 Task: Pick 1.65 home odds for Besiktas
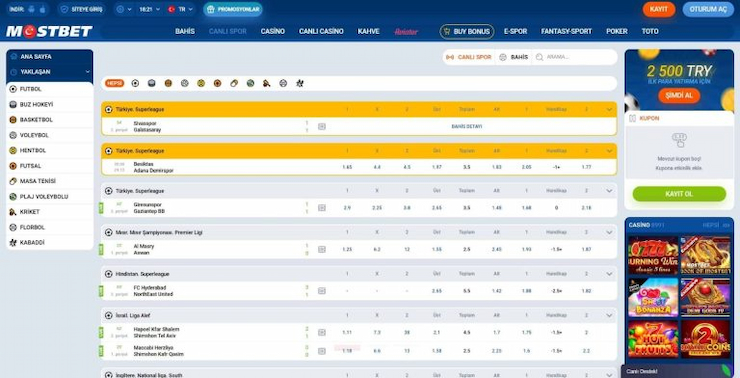(x=347, y=167)
